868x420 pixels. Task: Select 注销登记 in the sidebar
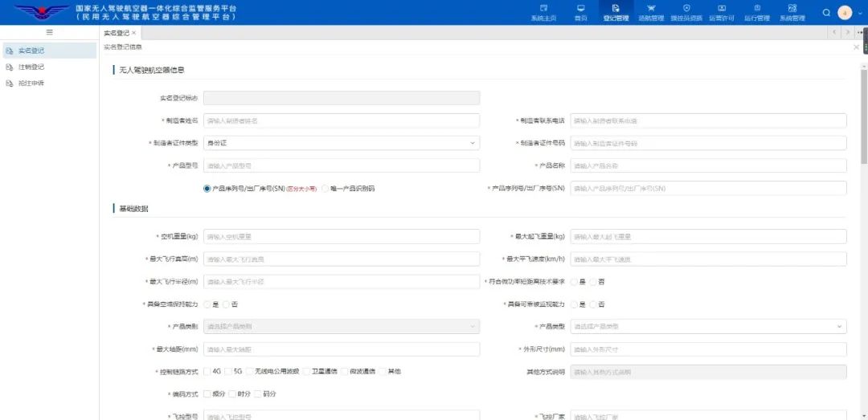[49, 67]
